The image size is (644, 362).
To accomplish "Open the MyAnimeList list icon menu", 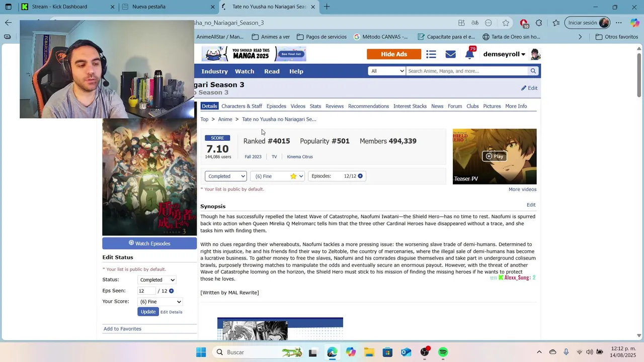I will tap(431, 54).
